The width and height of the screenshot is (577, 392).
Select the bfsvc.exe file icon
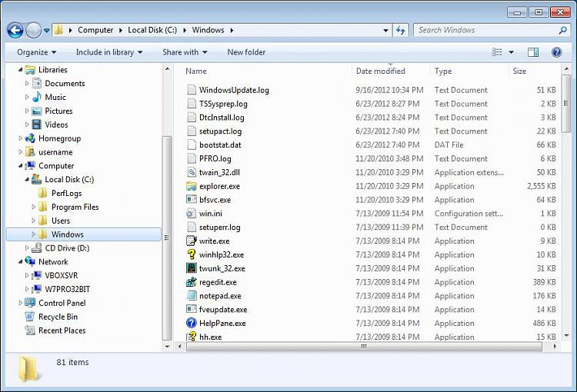[192, 200]
